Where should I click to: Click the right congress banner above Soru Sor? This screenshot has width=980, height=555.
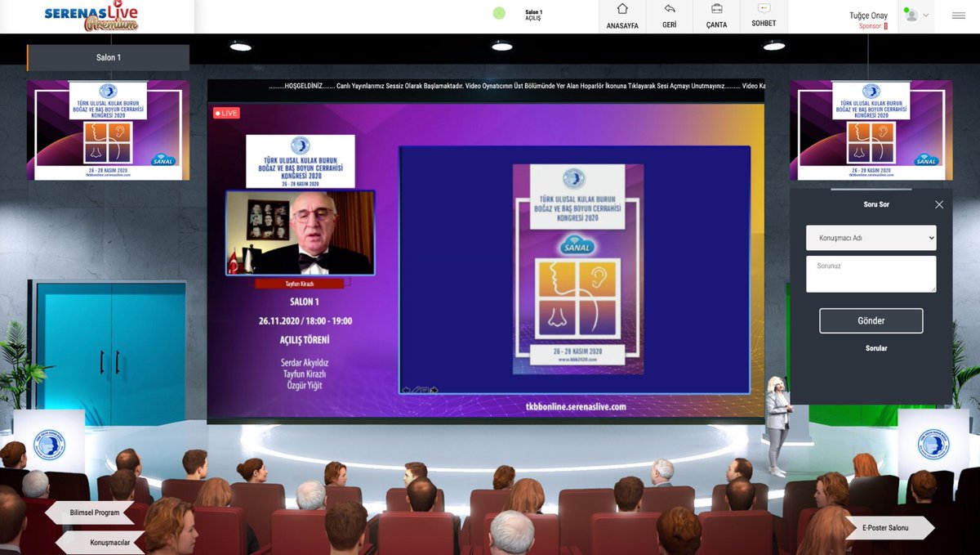click(871, 130)
